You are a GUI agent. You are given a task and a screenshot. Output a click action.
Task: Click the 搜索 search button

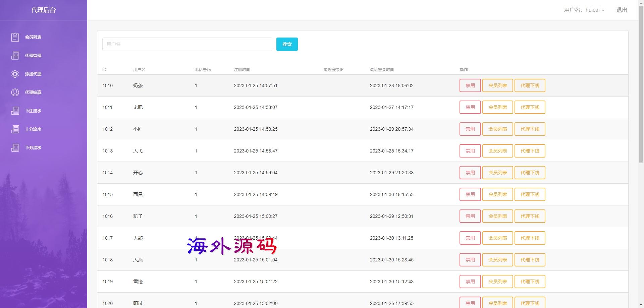(287, 44)
